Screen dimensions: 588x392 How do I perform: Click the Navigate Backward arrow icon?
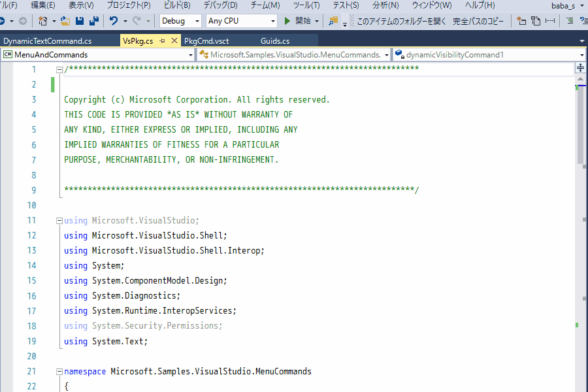coord(2,21)
